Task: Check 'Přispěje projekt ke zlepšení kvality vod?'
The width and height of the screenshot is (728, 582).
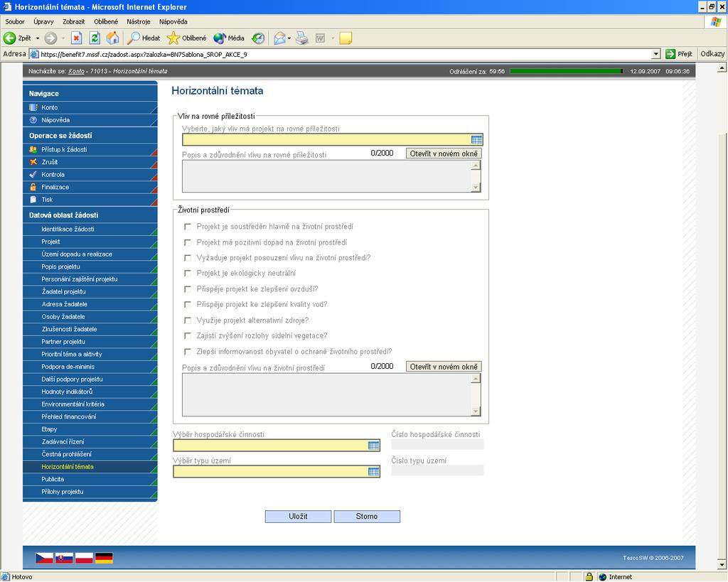Action: pyautogui.click(x=188, y=305)
